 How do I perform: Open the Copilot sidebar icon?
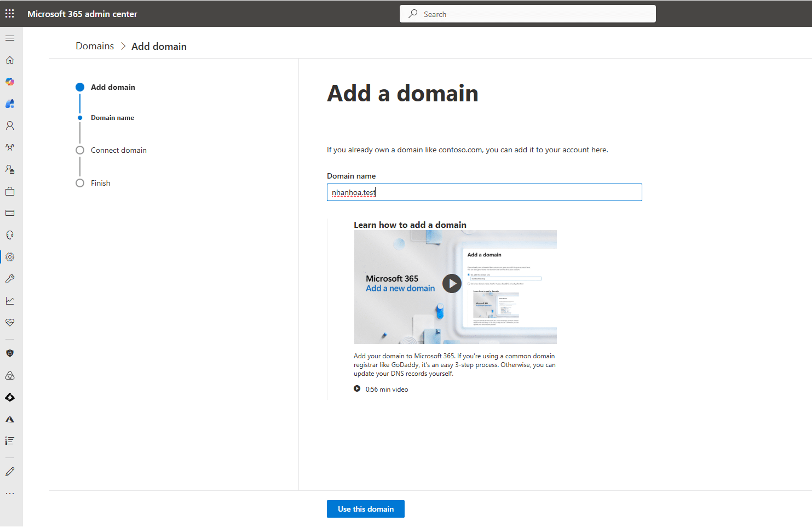click(10, 82)
